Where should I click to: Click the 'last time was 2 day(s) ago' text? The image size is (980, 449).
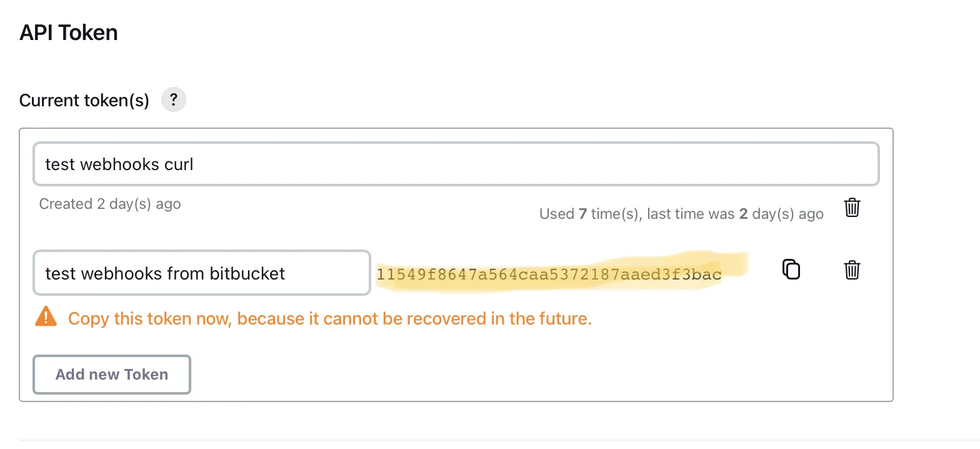pyautogui.click(x=735, y=214)
